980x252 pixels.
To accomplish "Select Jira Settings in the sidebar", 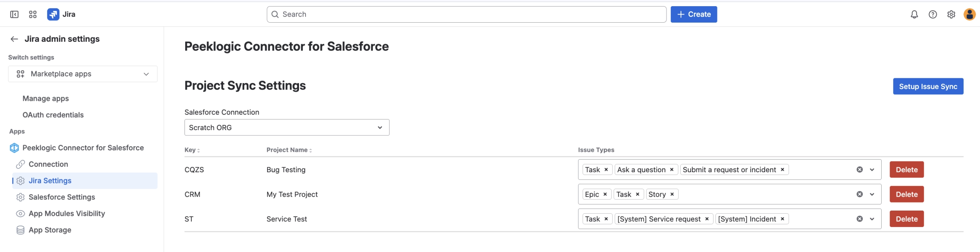I will (85, 181).
